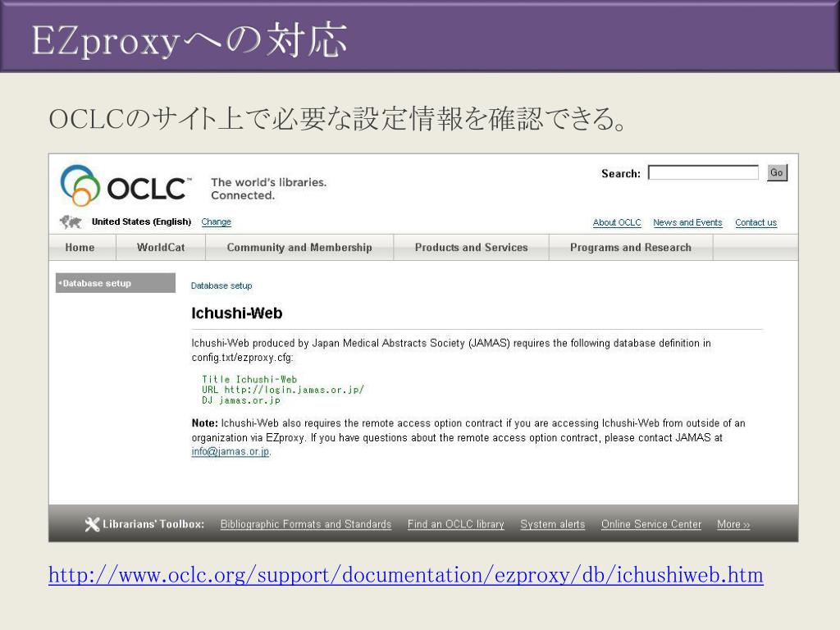
Task: Click the 'Title Ichushi-Web' config line
Action: [249, 379]
